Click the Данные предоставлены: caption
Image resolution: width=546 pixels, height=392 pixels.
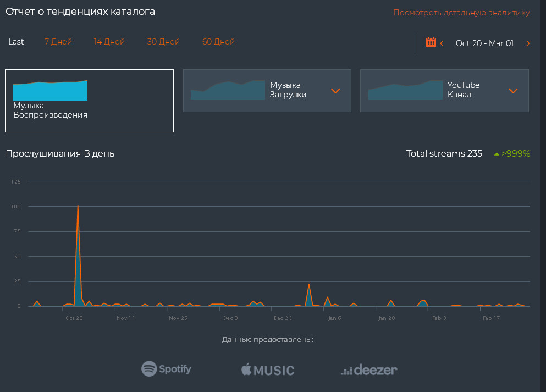[267, 339]
